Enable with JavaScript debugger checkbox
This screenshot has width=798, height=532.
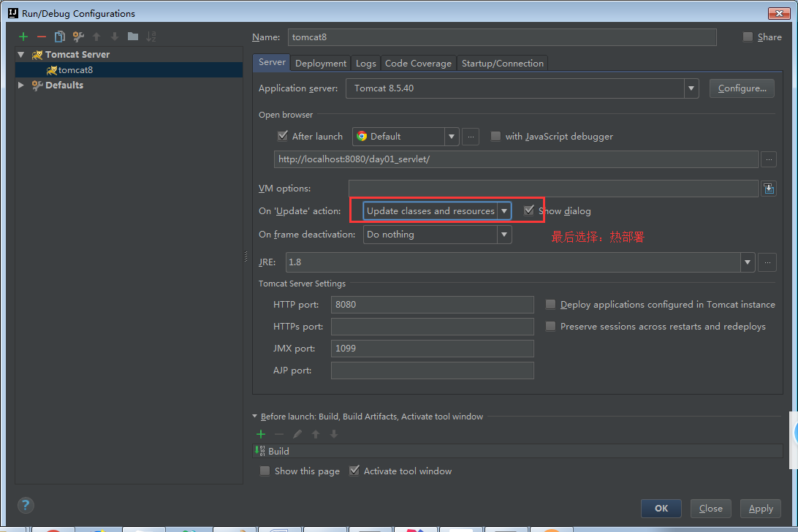click(x=495, y=137)
